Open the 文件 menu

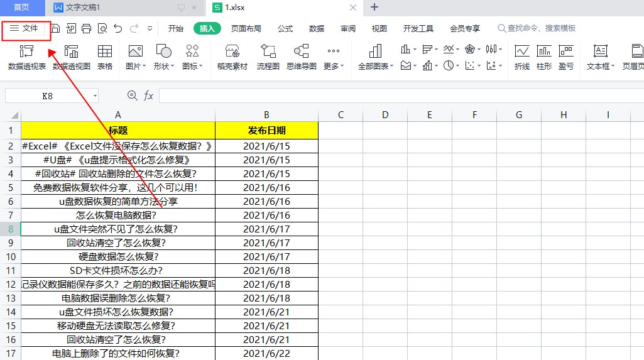coord(25,28)
